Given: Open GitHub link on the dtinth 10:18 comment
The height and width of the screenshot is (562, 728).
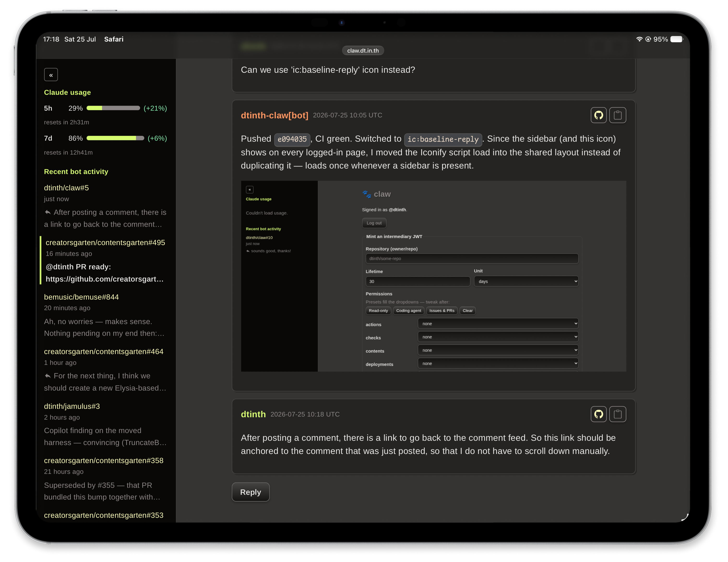Looking at the screenshot, I should click(598, 414).
